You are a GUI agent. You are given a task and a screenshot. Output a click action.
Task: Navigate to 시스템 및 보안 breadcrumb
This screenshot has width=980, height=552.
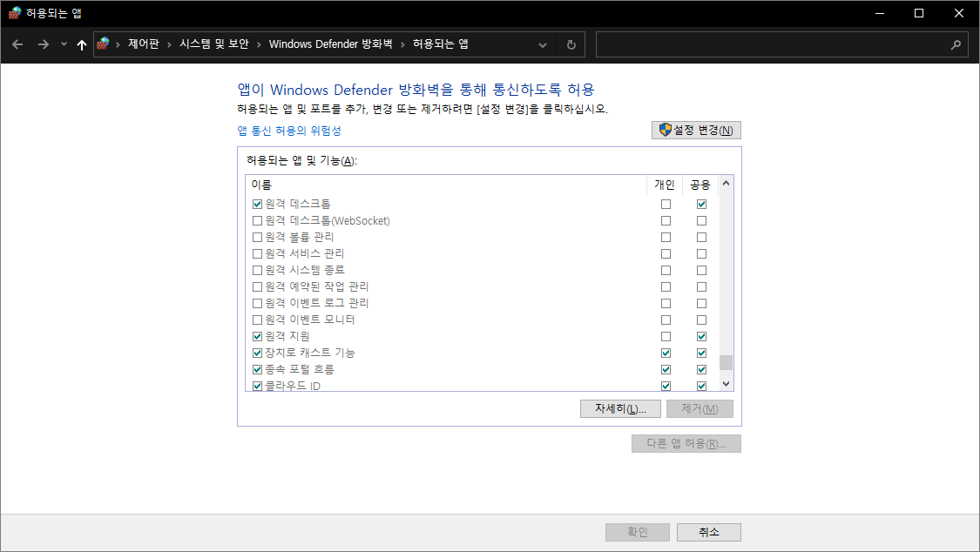(x=214, y=44)
